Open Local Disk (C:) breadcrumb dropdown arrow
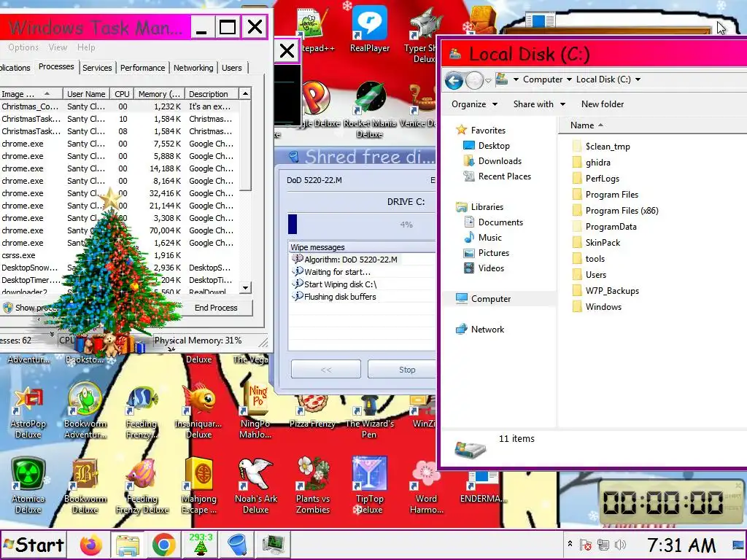The image size is (747, 560). click(638, 79)
